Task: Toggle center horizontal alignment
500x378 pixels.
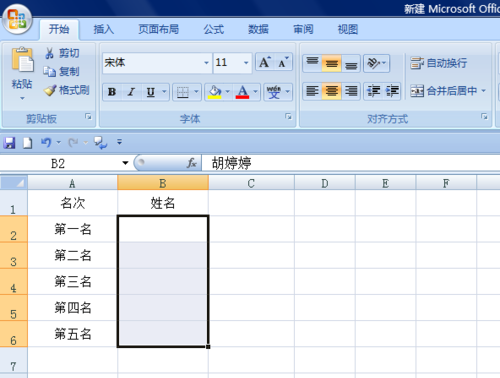Action: [x=331, y=91]
